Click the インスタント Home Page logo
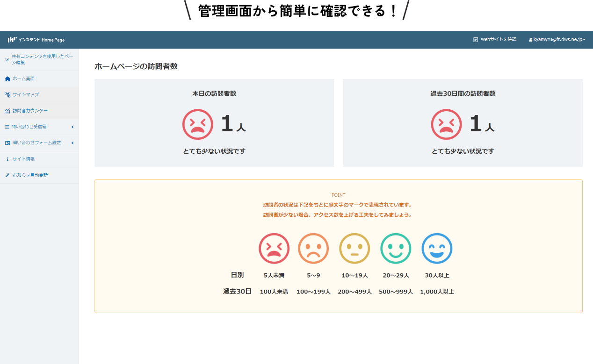Screen dimensions: 593x364 click(x=36, y=40)
